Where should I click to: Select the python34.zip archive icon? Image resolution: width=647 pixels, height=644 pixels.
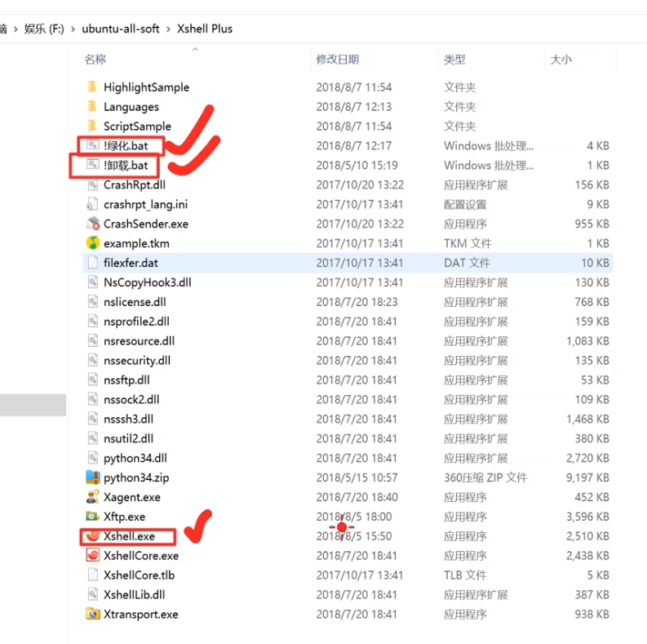[x=92, y=477]
